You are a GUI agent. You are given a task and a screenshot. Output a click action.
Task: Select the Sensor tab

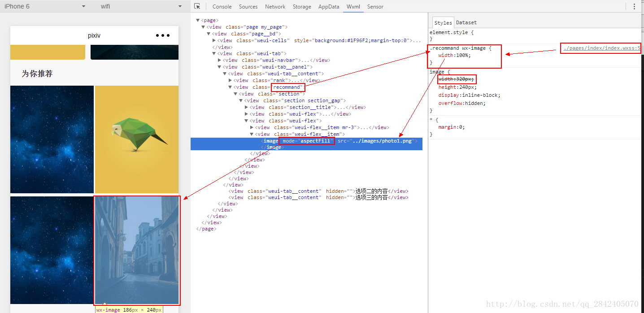375,7
